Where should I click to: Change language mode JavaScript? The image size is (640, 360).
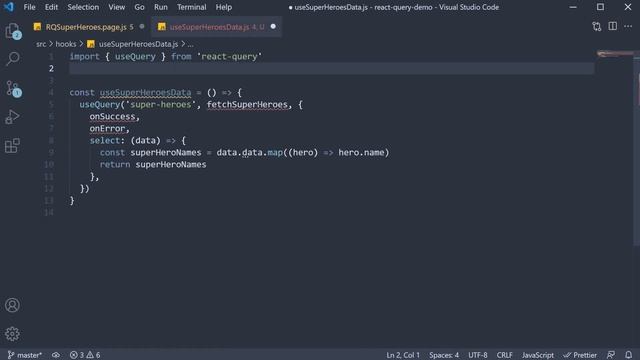[538, 355]
